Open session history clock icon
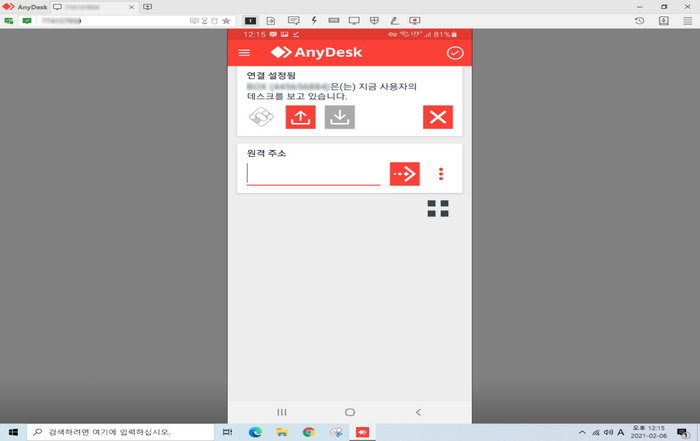700x441 pixels. pos(639,21)
